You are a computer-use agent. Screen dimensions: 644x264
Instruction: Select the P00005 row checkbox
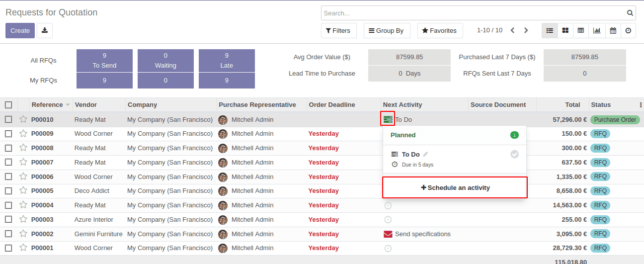click(x=8, y=190)
